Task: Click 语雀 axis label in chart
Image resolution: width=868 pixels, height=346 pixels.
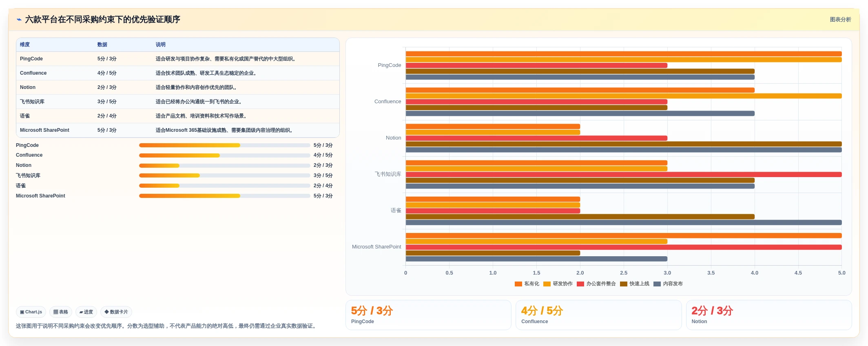Action: [x=396, y=211]
